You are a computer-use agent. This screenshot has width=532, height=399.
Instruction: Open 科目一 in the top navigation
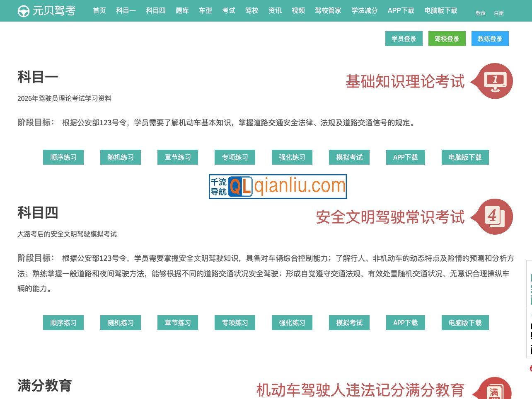click(126, 11)
